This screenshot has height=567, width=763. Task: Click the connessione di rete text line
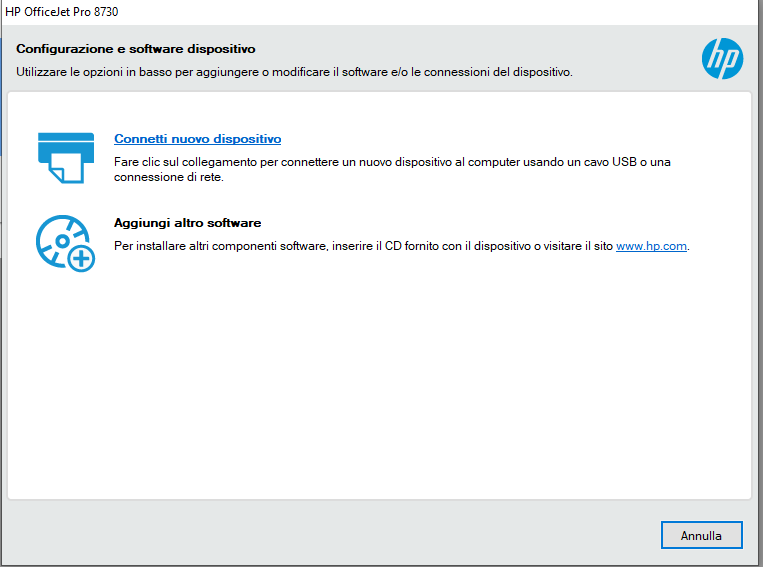point(169,177)
